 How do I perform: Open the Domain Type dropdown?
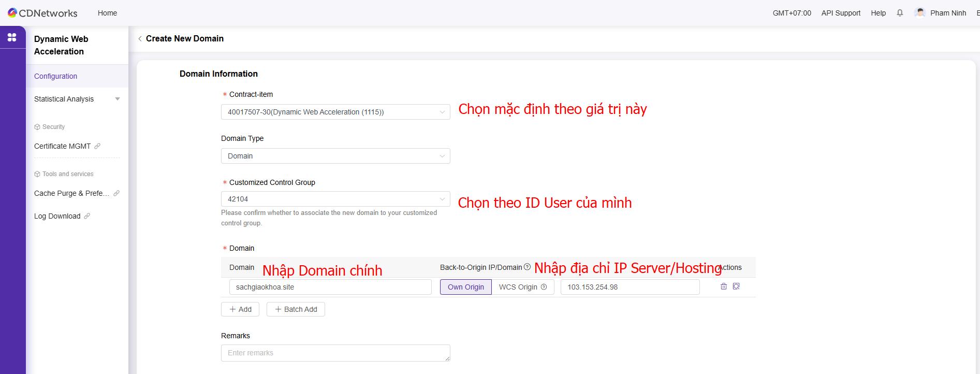[335, 156]
